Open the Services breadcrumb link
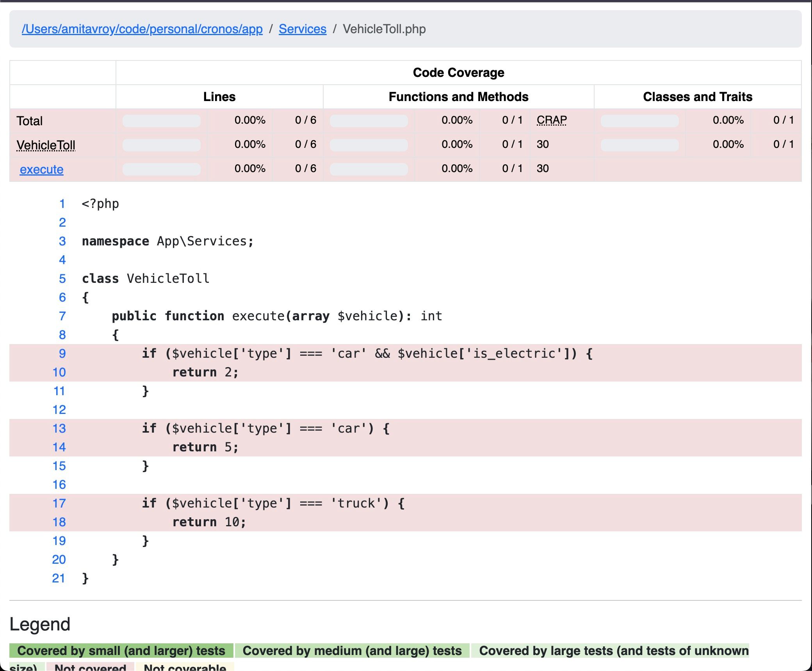 tap(303, 29)
